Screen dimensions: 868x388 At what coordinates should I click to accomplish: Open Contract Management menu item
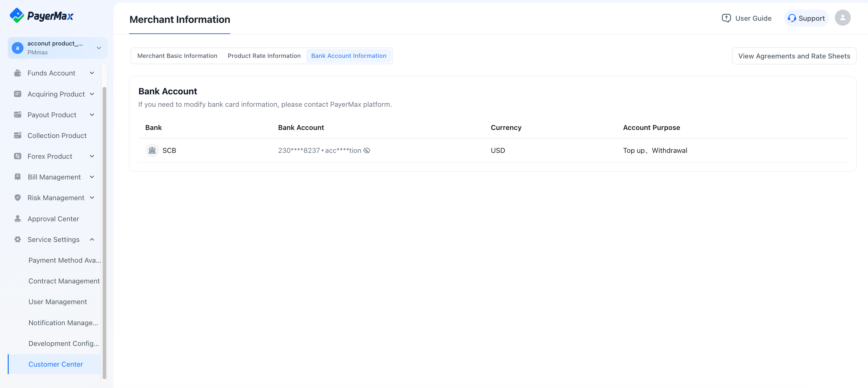tap(64, 281)
